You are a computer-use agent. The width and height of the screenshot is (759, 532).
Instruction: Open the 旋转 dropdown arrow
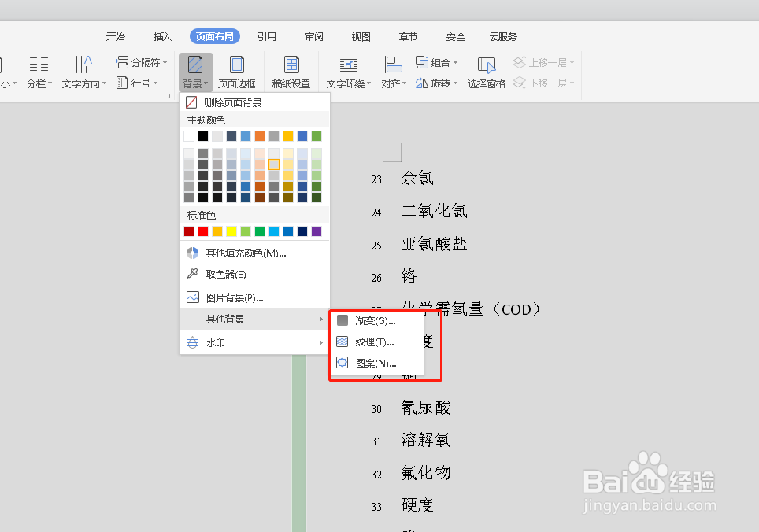click(456, 83)
